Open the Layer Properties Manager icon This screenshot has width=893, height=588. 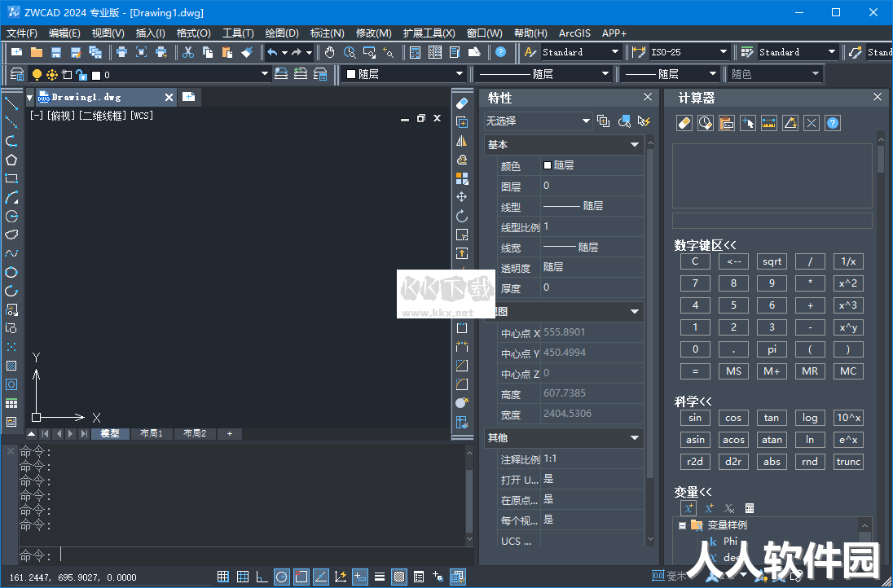click(x=18, y=75)
